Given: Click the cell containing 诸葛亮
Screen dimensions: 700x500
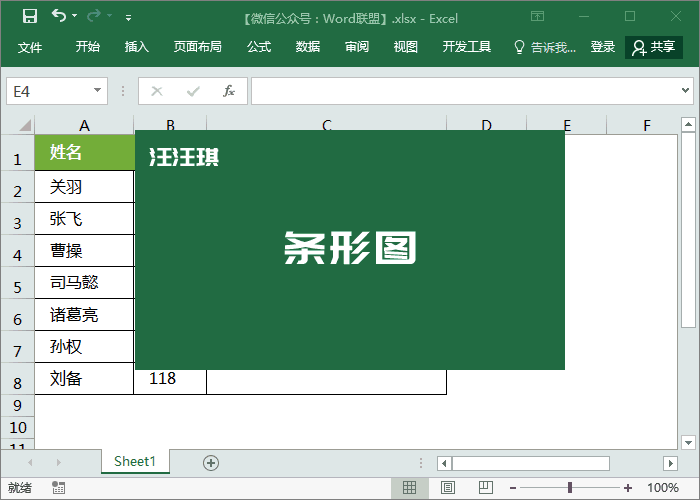Looking at the screenshot, I should [x=84, y=315].
